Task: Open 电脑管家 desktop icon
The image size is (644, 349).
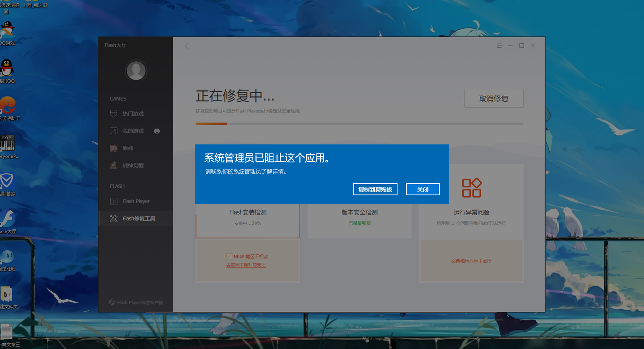Action: 7,184
